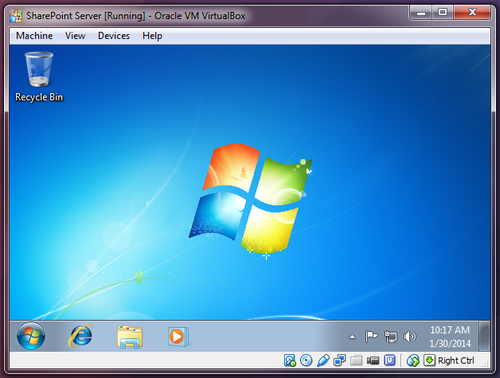Click the keyboard capture green arrow icon
This screenshot has width=500, height=378.
429,360
